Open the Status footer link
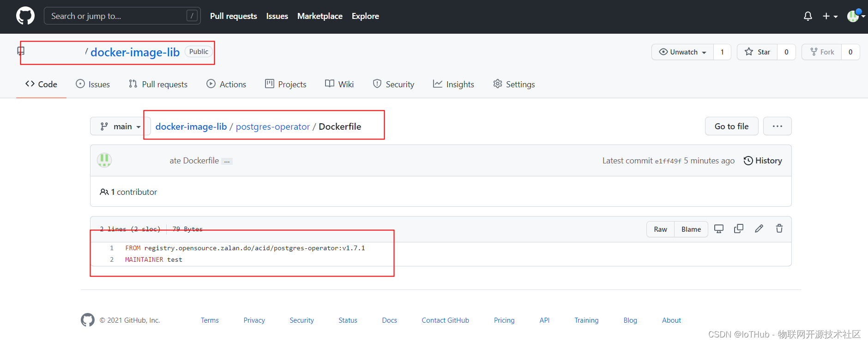Image resolution: width=868 pixels, height=343 pixels. click(x=348, y=320)
